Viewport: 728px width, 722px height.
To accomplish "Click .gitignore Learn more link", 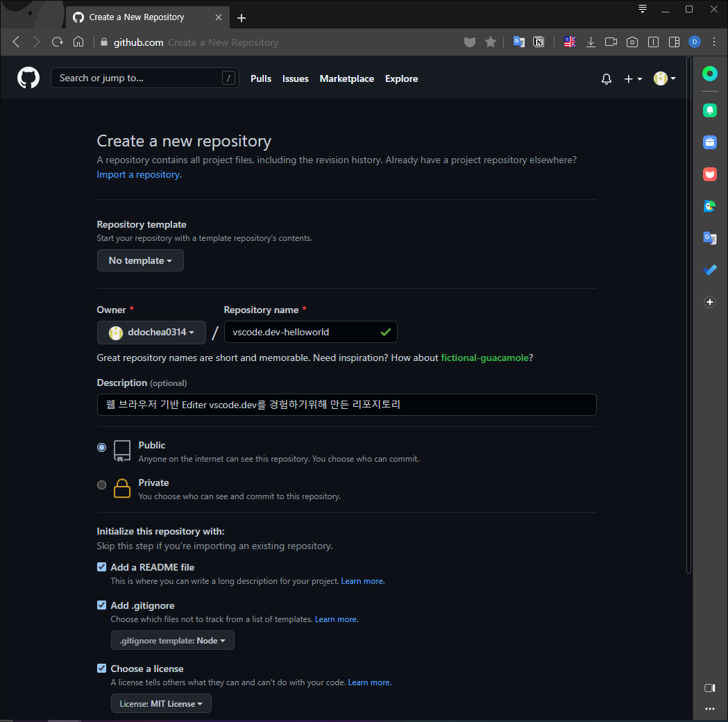I will [x=337, y=619].
